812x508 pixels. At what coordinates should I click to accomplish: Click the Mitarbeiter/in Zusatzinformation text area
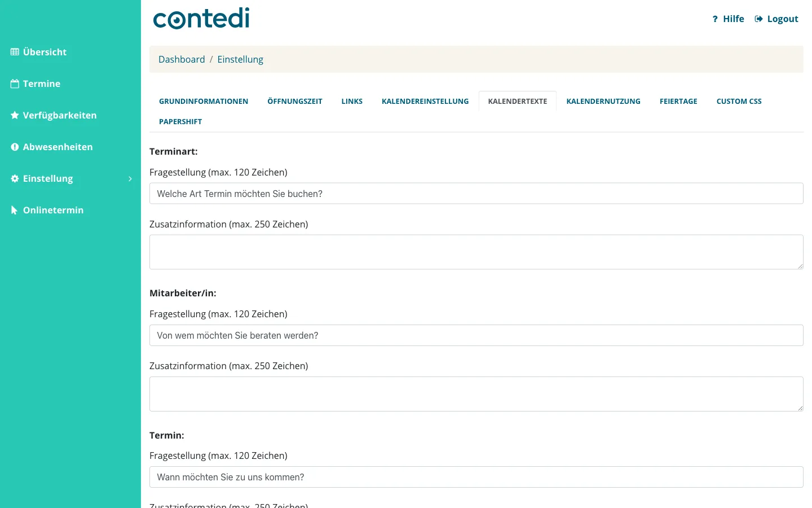pyautogui.click(x=476, y=394)
